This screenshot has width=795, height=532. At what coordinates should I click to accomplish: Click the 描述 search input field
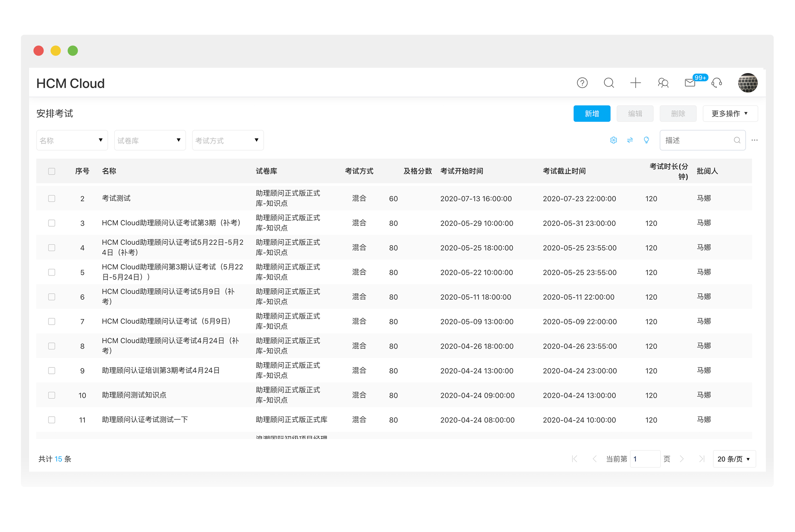(x=702, y=140)
